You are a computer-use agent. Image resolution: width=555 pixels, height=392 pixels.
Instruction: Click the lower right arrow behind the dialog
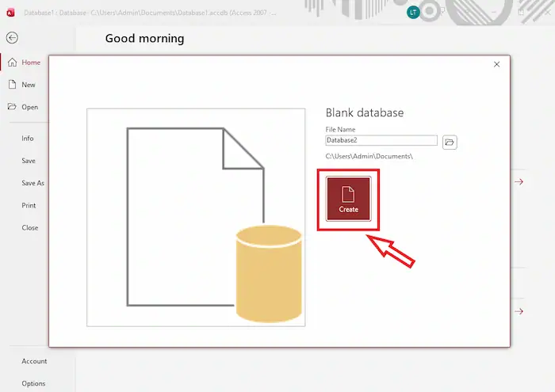(x=519, y=311)
